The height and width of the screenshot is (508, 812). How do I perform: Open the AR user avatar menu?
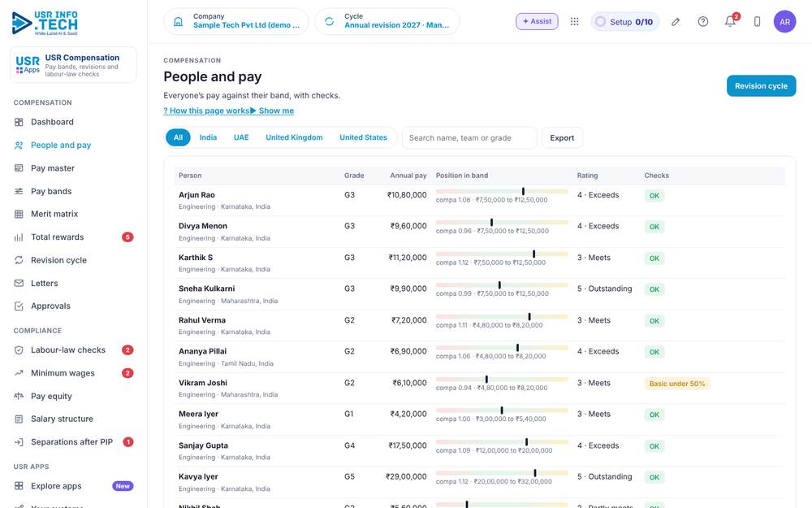(784, 22)
